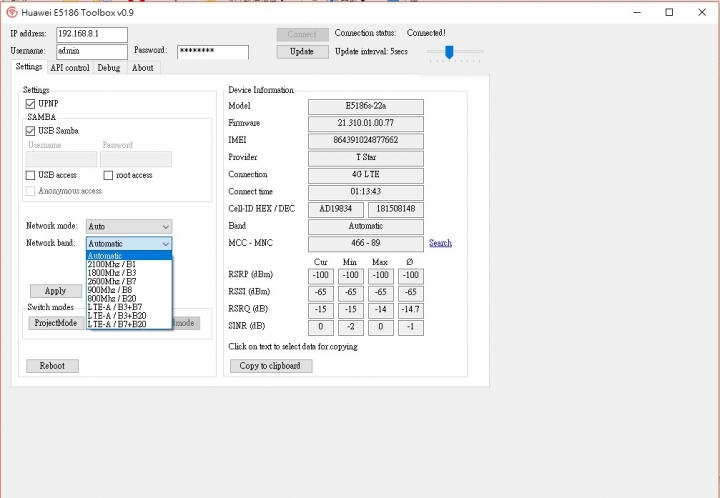
Task: Adjust the update interval slider
Action: point(449,51)
